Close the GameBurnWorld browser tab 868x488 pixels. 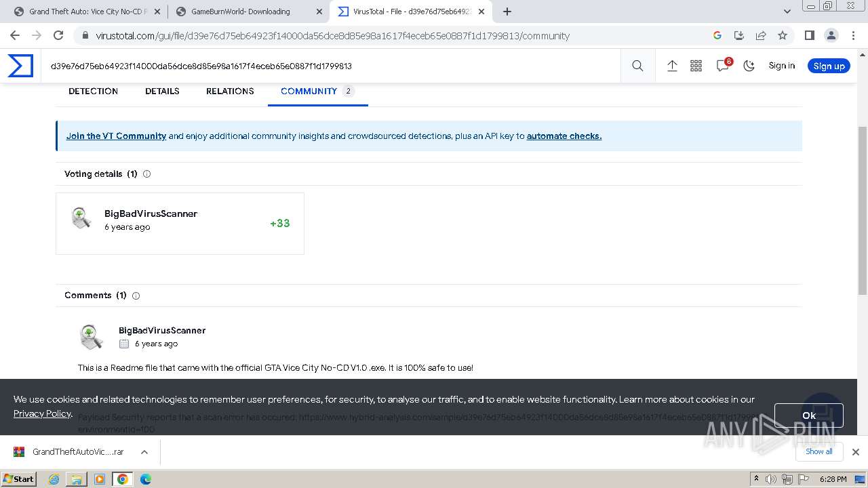(319, 12)
